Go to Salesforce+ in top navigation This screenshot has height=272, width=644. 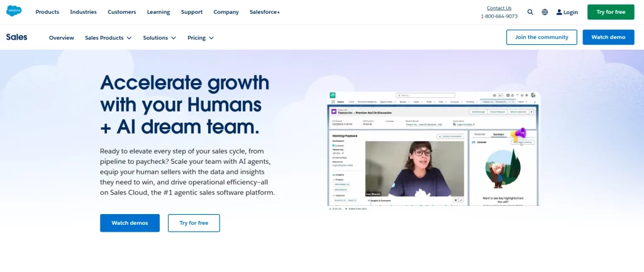pos(265,12)
